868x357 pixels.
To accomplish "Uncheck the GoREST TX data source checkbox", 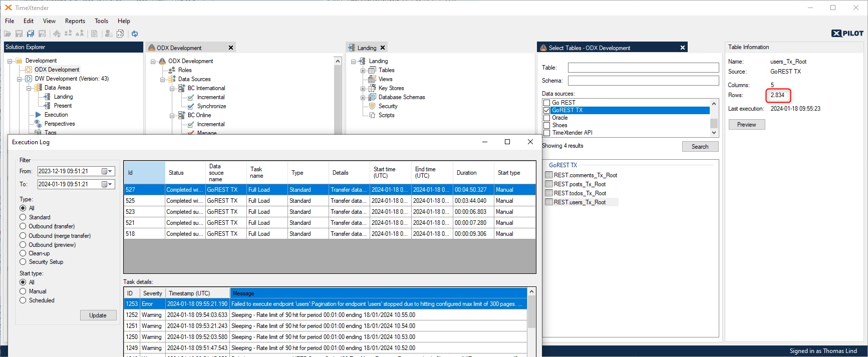I will click(547, 111).
